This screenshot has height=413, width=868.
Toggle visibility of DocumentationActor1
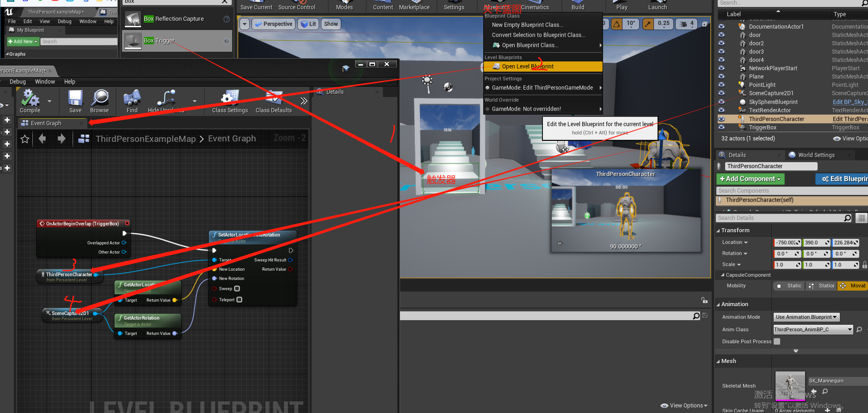721,27
